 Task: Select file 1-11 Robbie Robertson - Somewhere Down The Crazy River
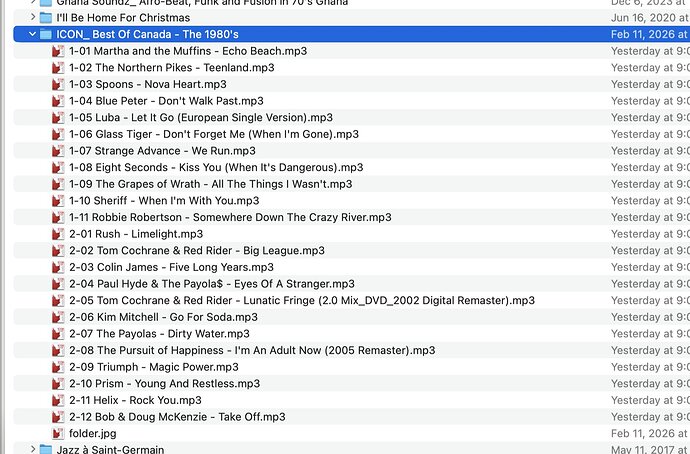[230, 217]
